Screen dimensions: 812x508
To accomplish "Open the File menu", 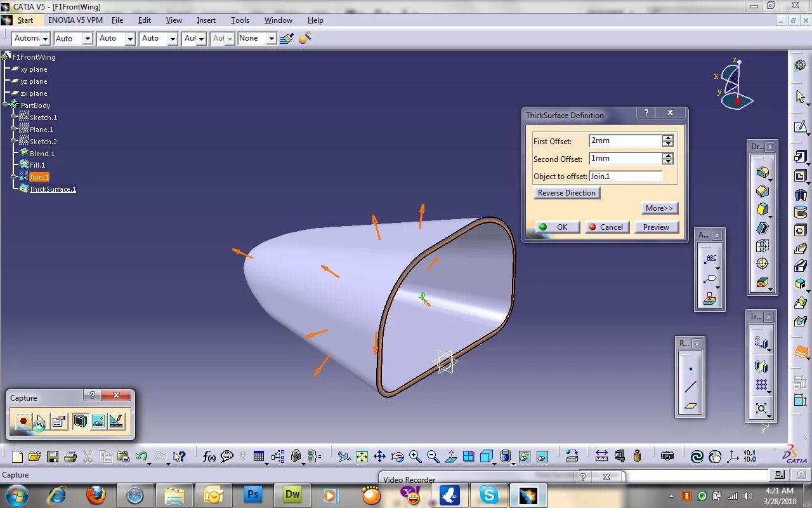I will (x=117, y=20).
